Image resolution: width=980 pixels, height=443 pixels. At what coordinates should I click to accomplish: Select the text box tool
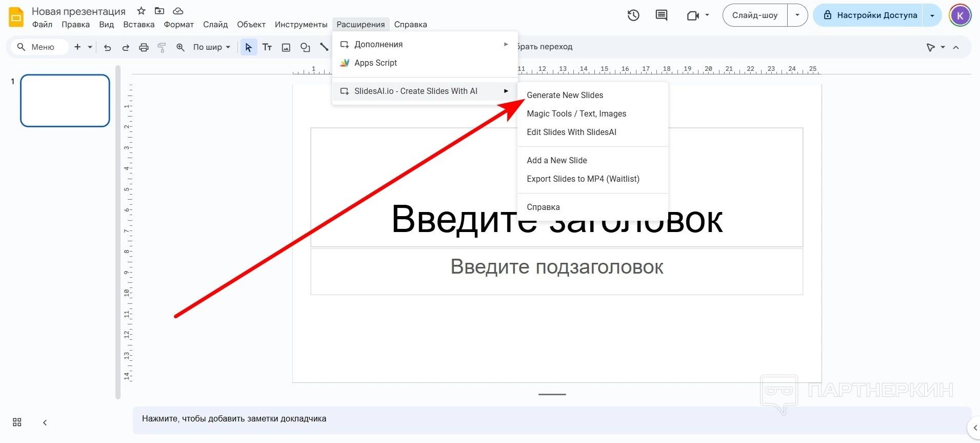tap(267, 47)
